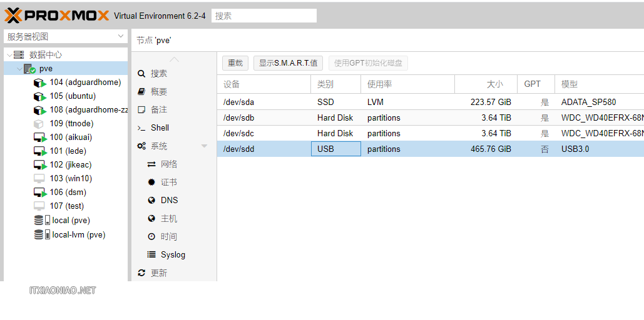Click storage icon for local-lvm (pve)

(x=42, y=234)
